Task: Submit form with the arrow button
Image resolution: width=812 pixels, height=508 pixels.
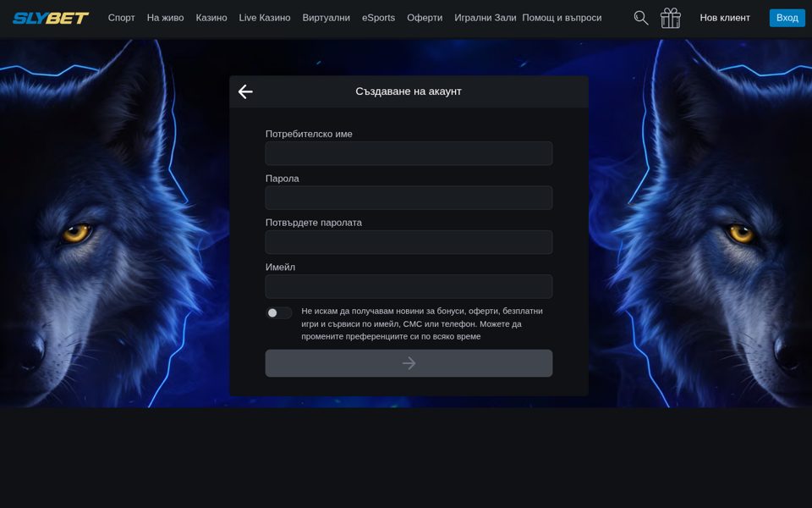Action: tap(409, 363)
